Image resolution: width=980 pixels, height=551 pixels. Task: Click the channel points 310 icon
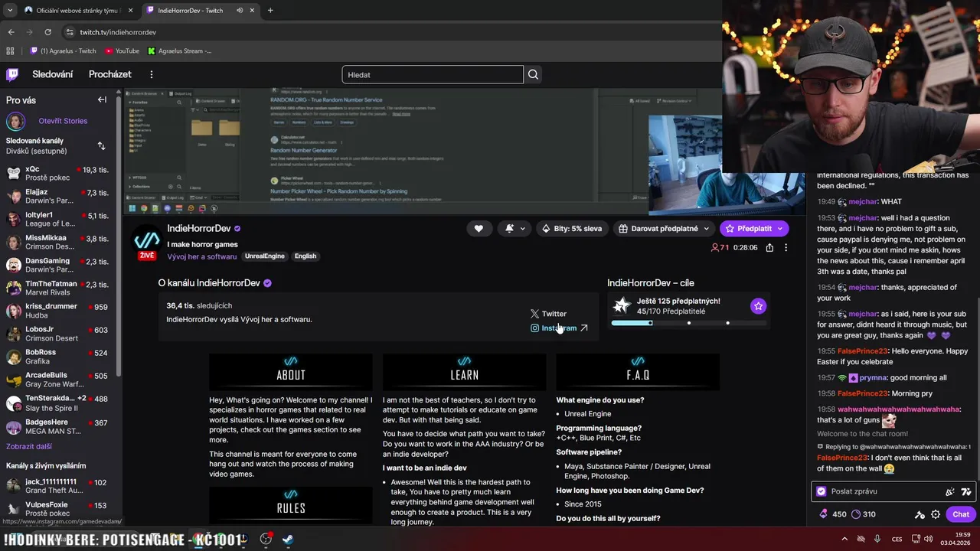click(x=856, y=514)
